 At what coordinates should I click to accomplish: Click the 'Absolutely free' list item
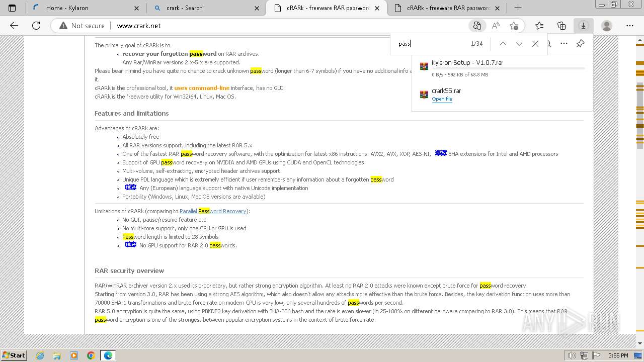pos(140,137)
